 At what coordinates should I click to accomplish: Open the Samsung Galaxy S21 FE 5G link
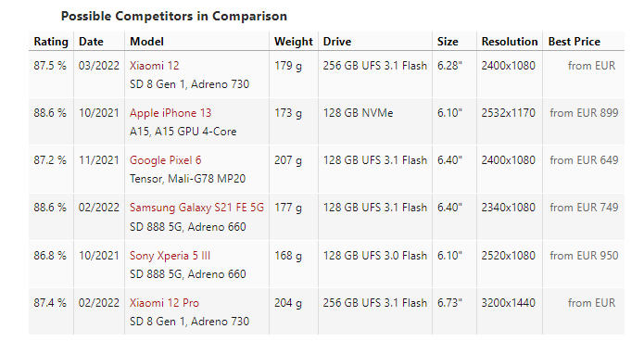click(196, 208)
